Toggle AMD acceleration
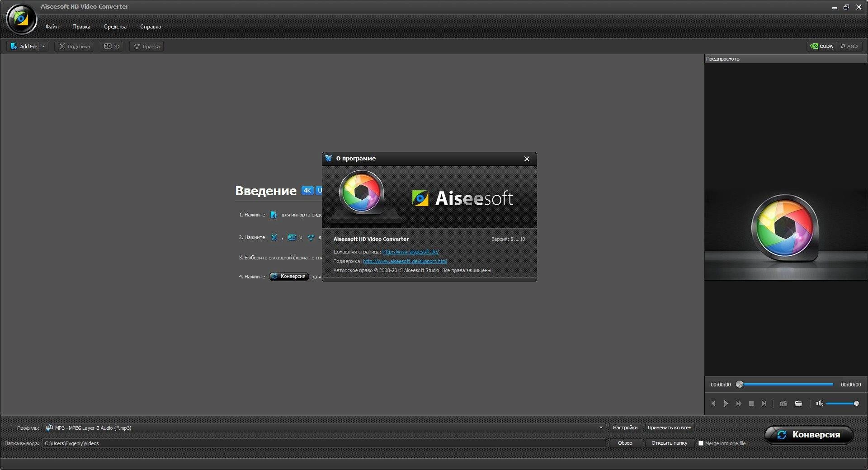 [849, 46]
